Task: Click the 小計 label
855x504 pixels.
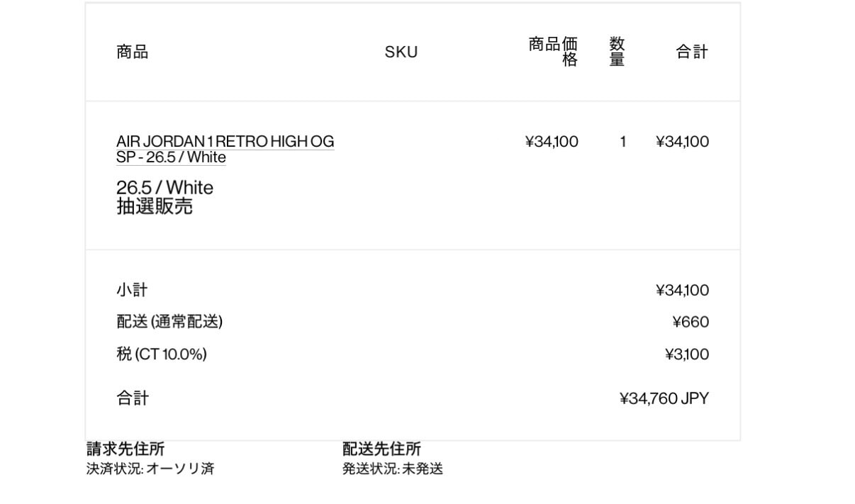Action: point(133,290)
